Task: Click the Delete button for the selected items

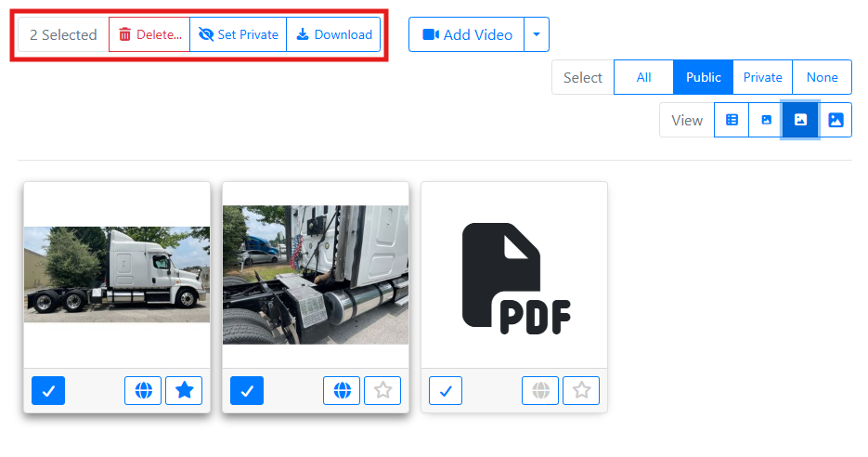Action: pos(149,34)
